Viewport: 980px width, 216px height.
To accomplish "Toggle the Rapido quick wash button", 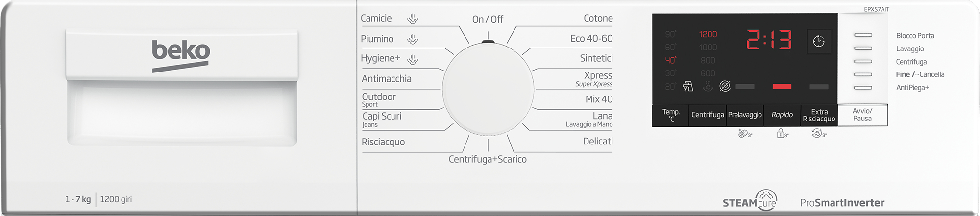I will pyautogui.click(x=782, y=115).
